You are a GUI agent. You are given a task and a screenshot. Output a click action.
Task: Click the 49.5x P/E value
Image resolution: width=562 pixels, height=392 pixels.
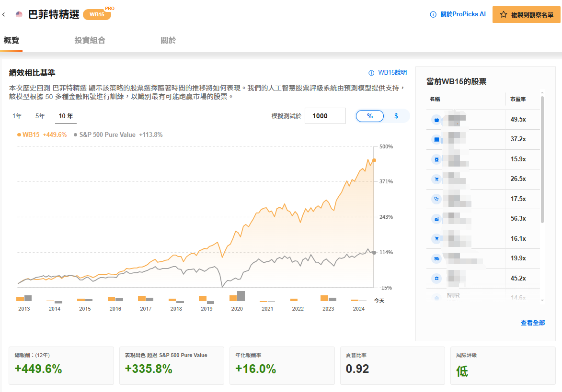[x=518, y=120]
